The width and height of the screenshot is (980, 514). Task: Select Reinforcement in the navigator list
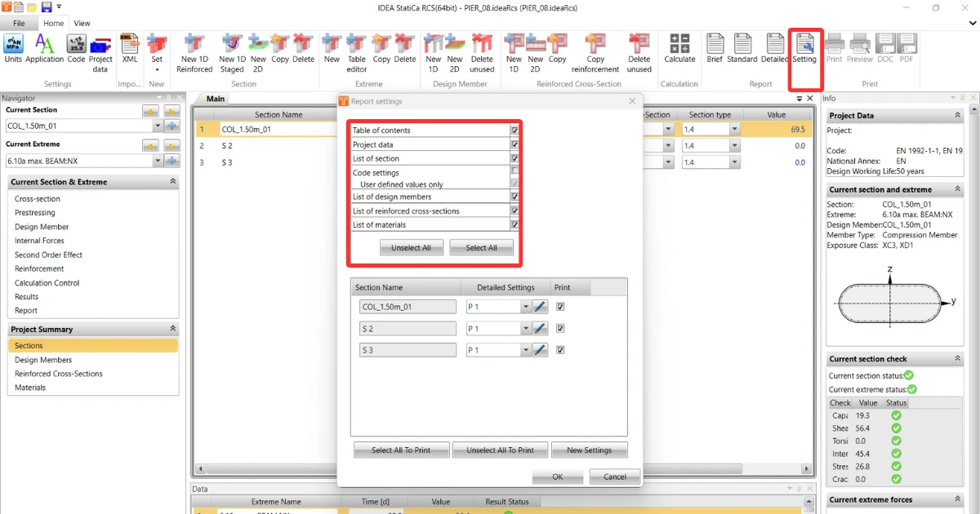pos(39,268)
